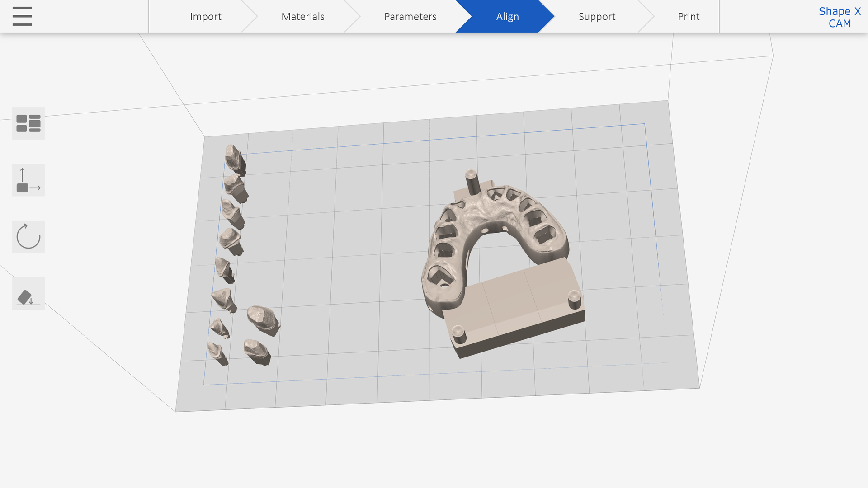Screen dimensions: 868x488
Task: Select the auto-arrange layout tool
Action: point(28,123)
